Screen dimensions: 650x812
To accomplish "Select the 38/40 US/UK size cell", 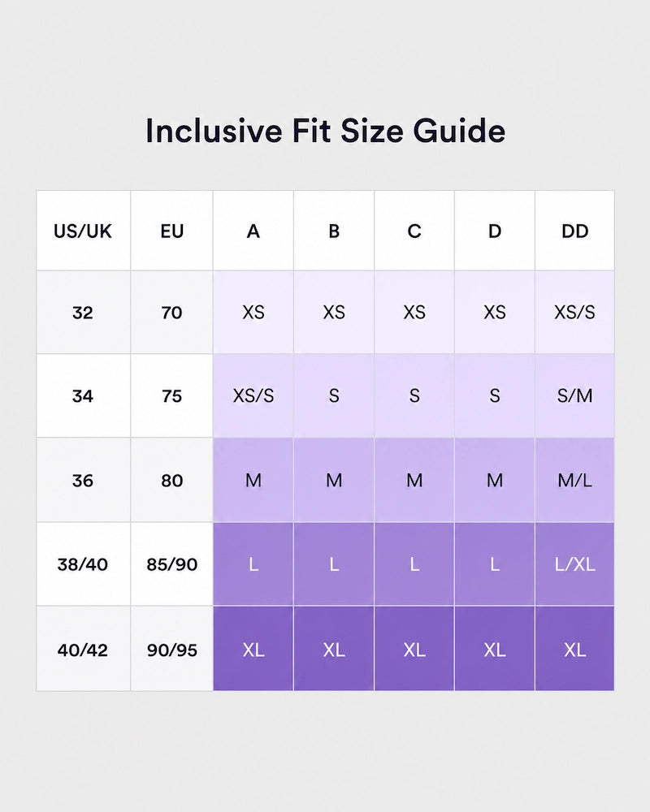I will coord(83,564).
